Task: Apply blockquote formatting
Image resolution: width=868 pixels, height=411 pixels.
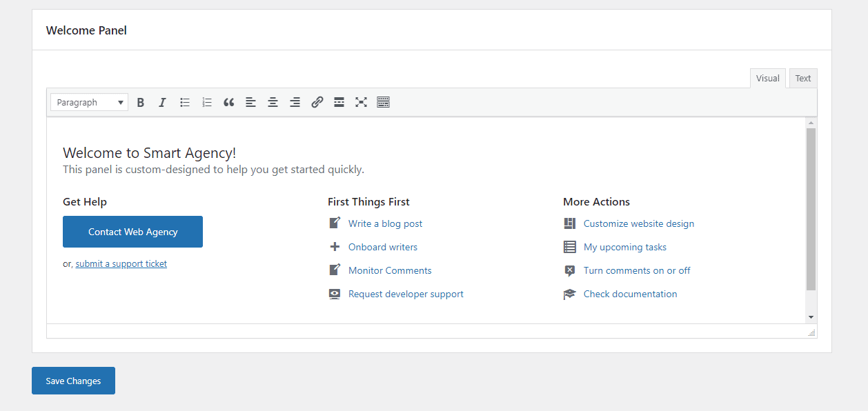Action: point(229,103)
